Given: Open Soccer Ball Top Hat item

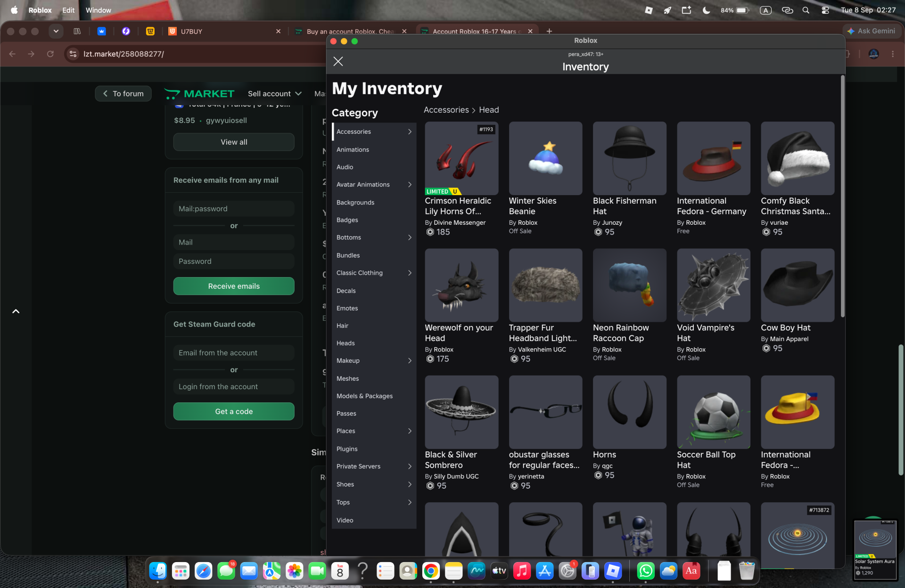Looking at the screenshot, I should 714,412.
